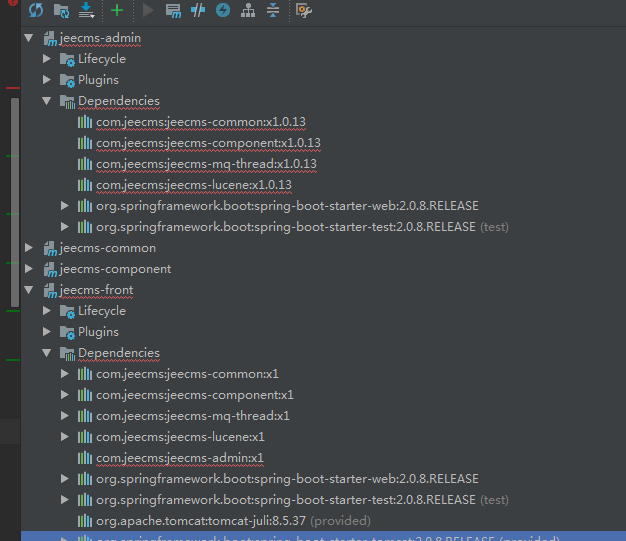The image size is (626, 541).
Task: Click Add Maven Projects plus icon
Action: tap(117, 11)
